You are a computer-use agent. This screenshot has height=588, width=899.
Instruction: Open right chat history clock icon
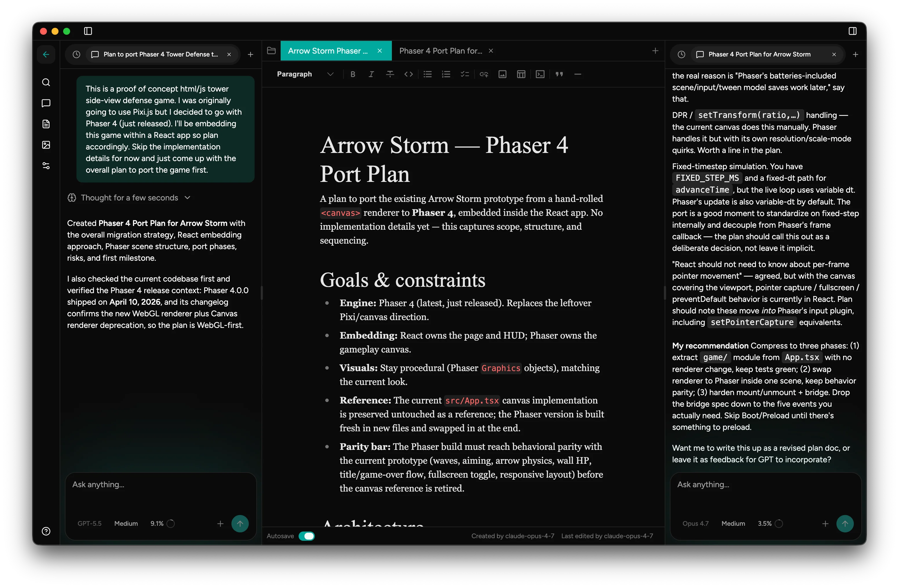click(x=681, y=54)
